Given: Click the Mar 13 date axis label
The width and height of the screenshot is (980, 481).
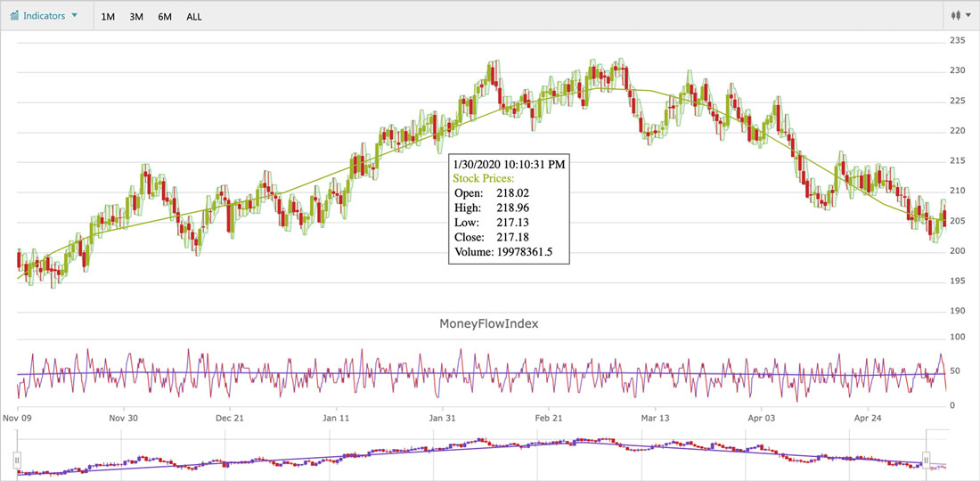Looking at the screenshot, I should [655, 417].
